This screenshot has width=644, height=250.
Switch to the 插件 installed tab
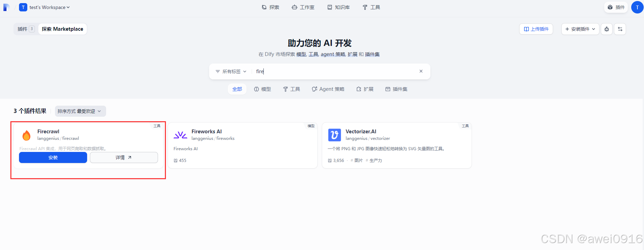[x=26, y=29]
